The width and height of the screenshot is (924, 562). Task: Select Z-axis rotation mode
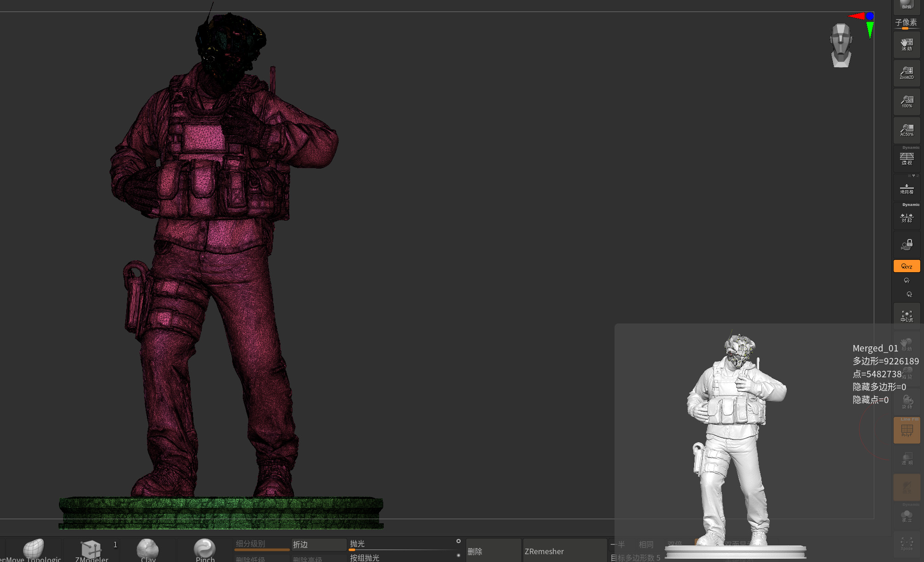point(909,294)
